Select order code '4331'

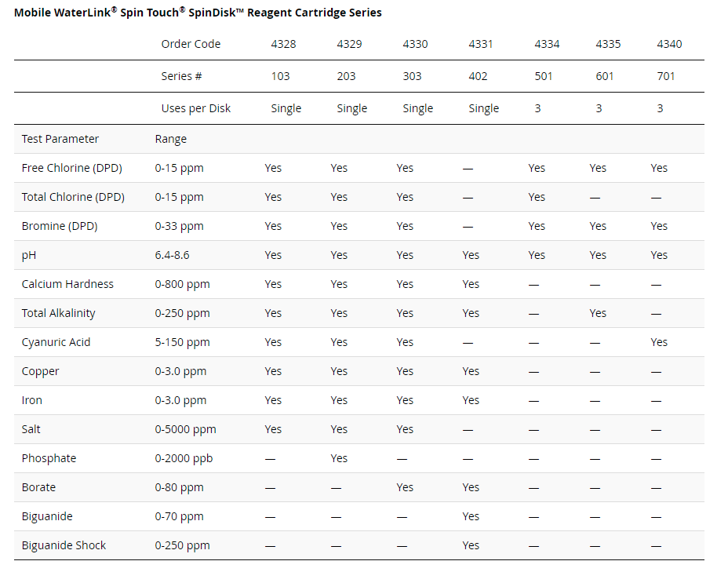[481, 44]
